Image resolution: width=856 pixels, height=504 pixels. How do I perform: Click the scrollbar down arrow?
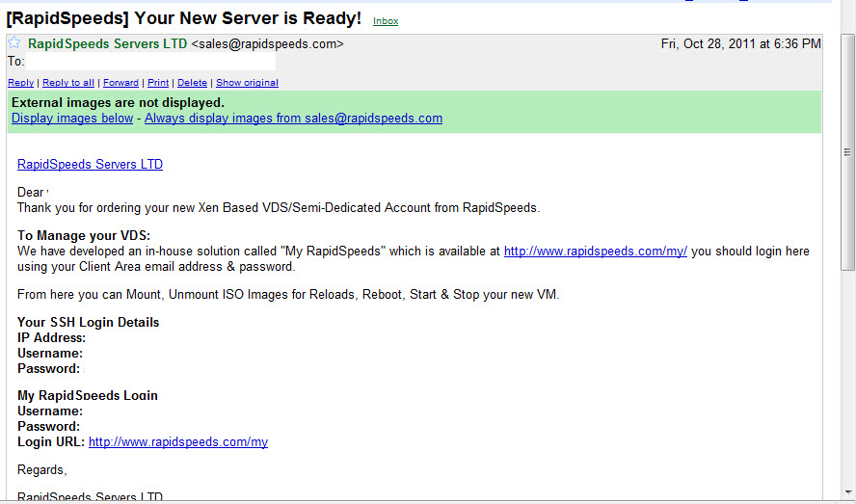[x=848, y=492]
